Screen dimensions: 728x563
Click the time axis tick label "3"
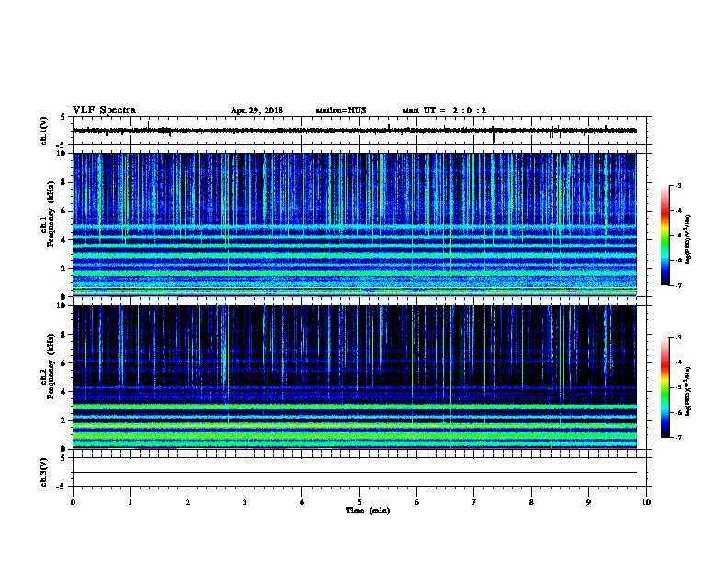click(x=245, y=502)
